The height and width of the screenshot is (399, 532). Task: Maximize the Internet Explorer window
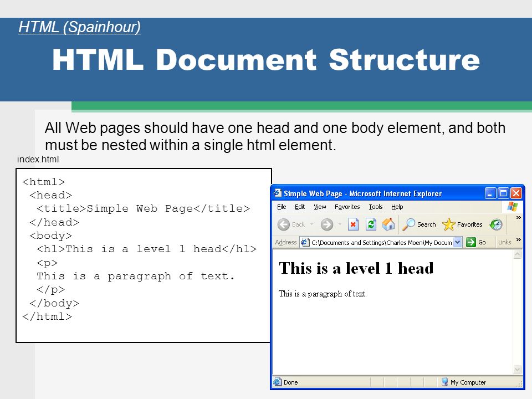503,193
